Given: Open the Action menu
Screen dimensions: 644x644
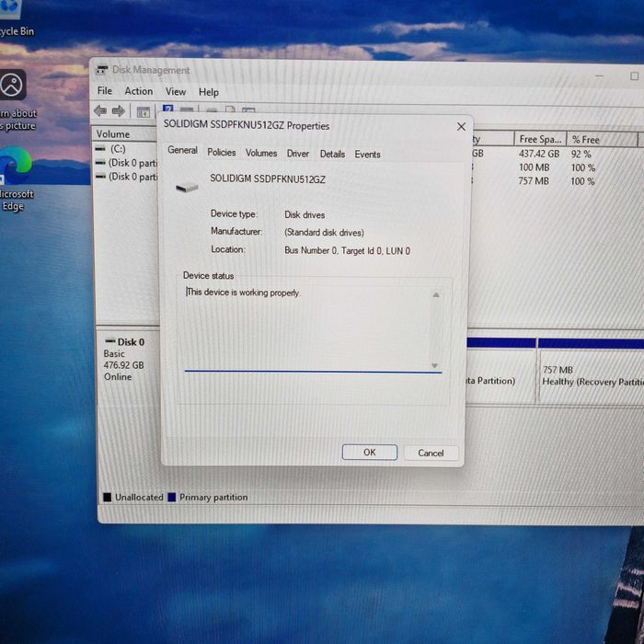Looking at the screenshot, I should [139, 91].
